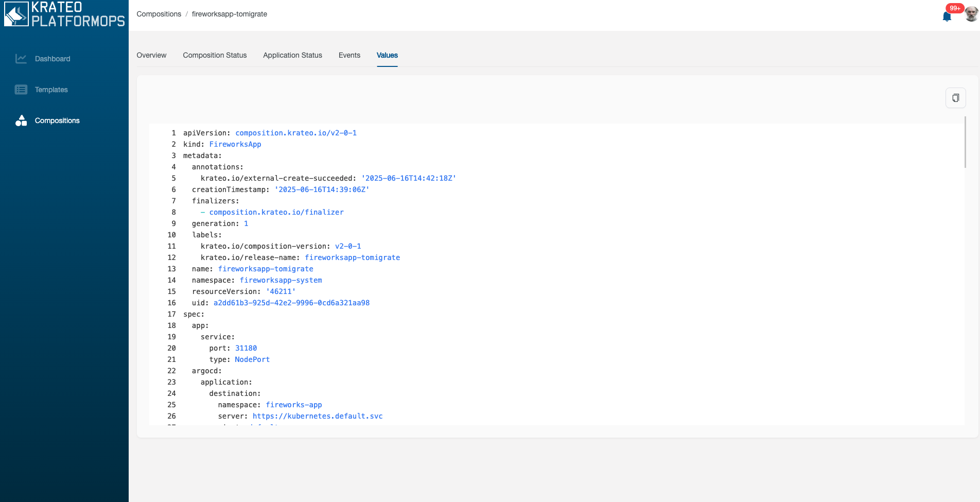Click the destination key on line 24
This screenshot has height=502, width=980.
(x=235, y=393)
